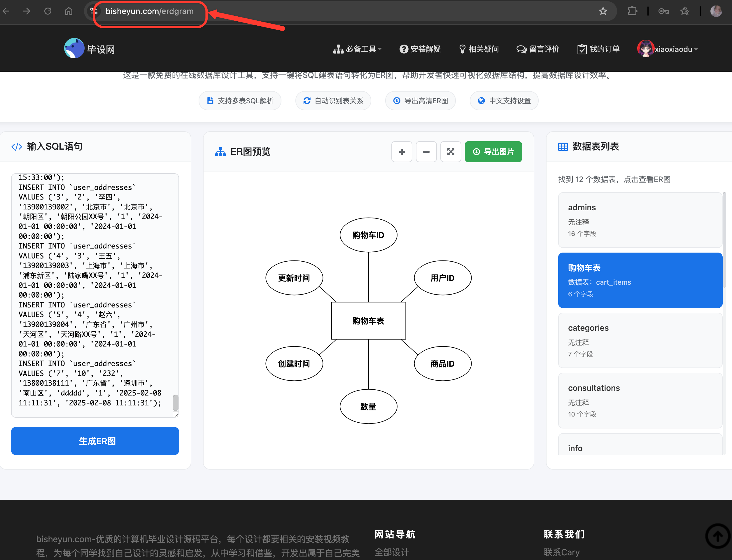732x560 pixels.
Task: Open the browser profile avatar menu
Action: (715, 11)
